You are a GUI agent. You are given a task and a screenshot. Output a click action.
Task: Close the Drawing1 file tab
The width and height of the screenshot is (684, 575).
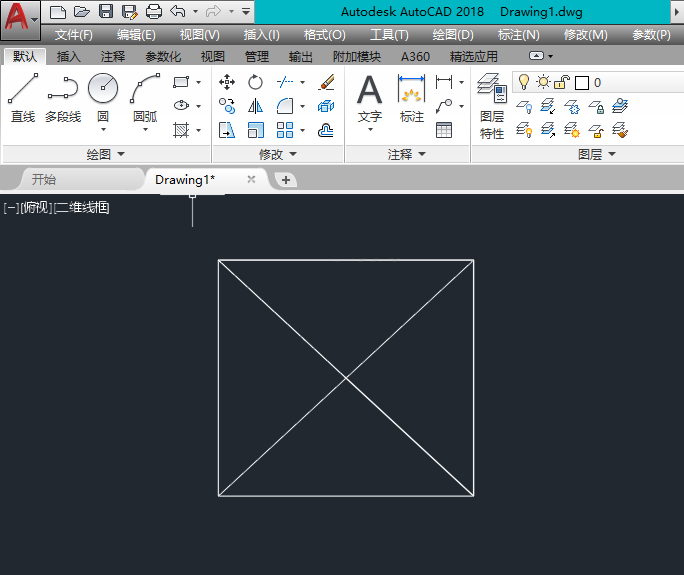[251, 179]
